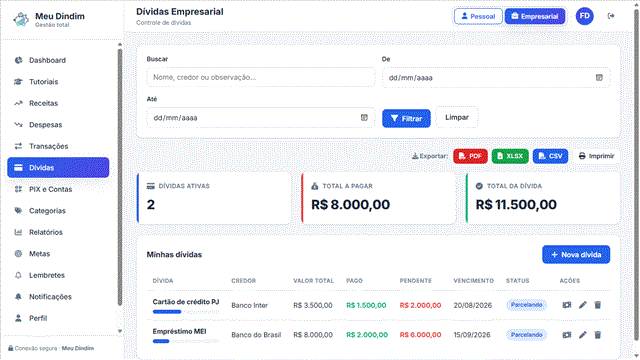The height and width of the screenshot is (360, 640).
Task: Click payment icon for Cartão de crédito PJ
Action: coord(567,305)
